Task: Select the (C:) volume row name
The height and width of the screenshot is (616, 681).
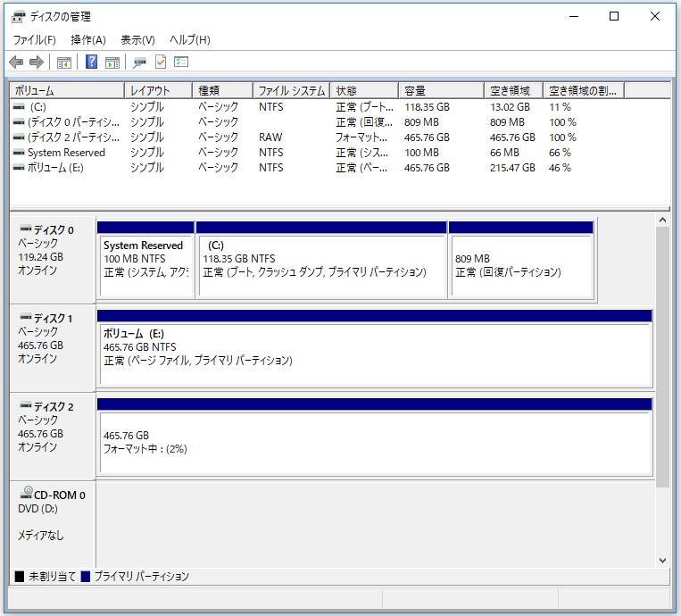Action: point(38,107)
